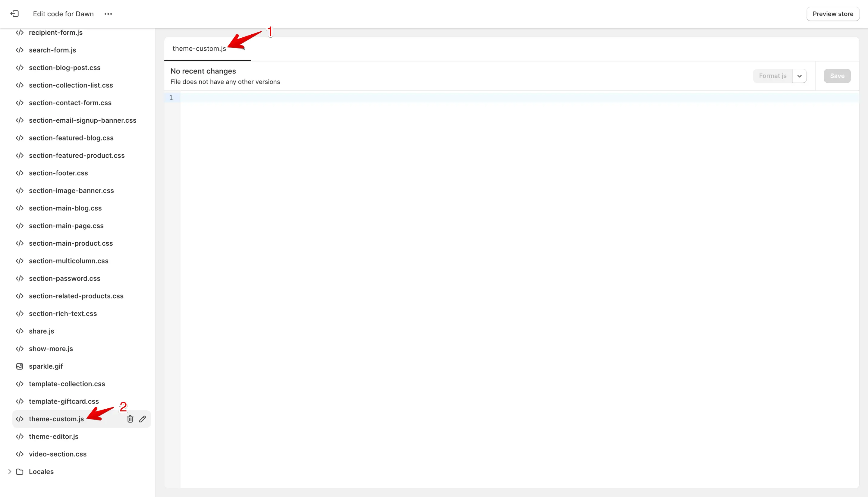The height and width of the screenshot is (497, 868).
Task: Open section-footer.css file
Action: pyautogui.click(x=58, y=173)
